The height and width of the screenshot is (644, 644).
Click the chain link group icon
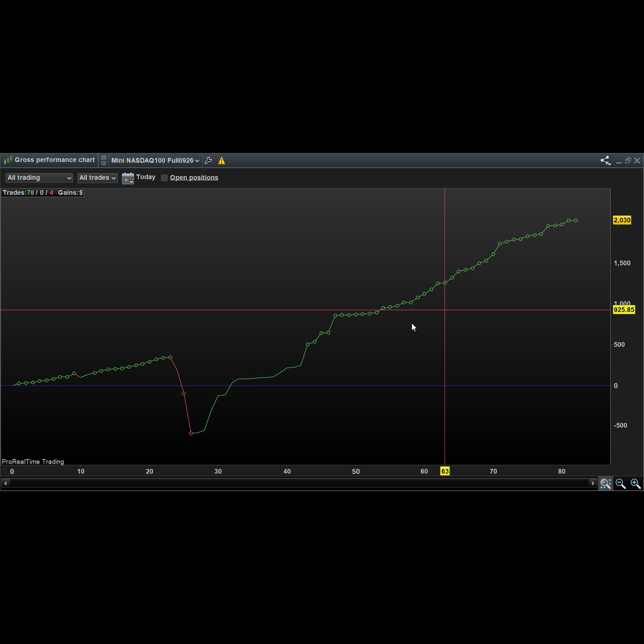point(104,160)
